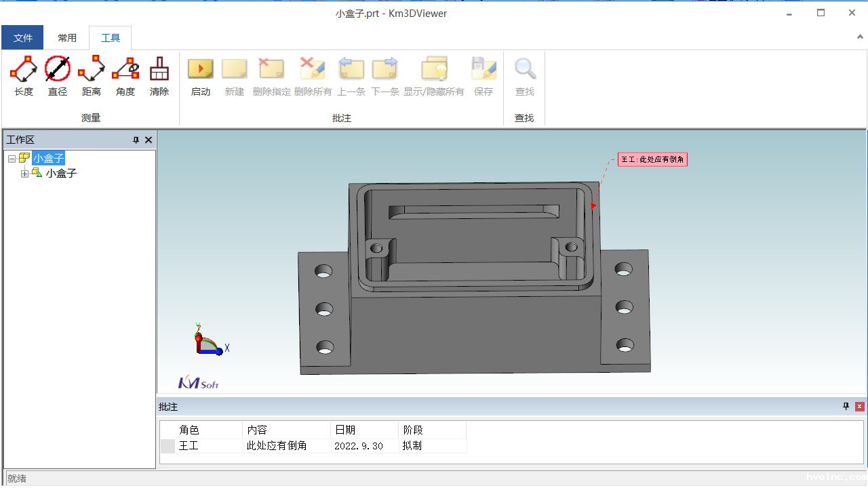This screenshot has width=868, height=488.
Task: Open the 文件 file menu tab
Action: [x=22, y=38]
